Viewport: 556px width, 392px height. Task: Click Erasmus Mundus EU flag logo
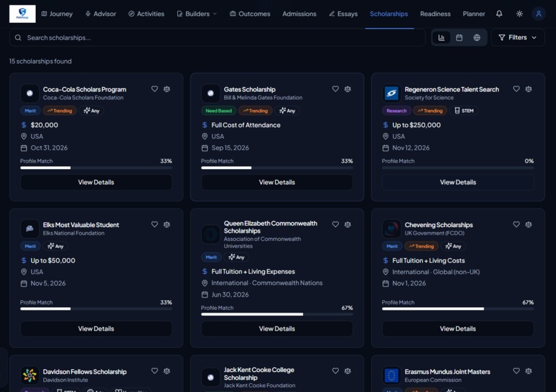[x=391, y=375]
